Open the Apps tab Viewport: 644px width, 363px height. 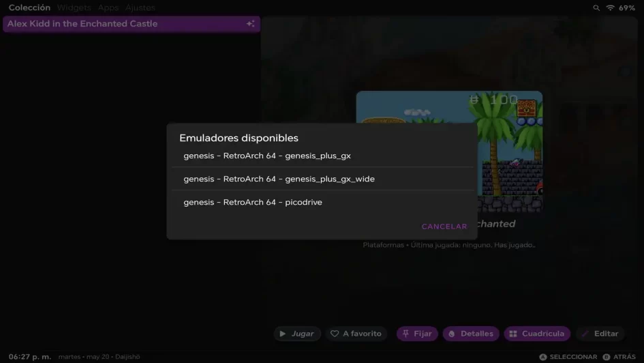[108, 8]
